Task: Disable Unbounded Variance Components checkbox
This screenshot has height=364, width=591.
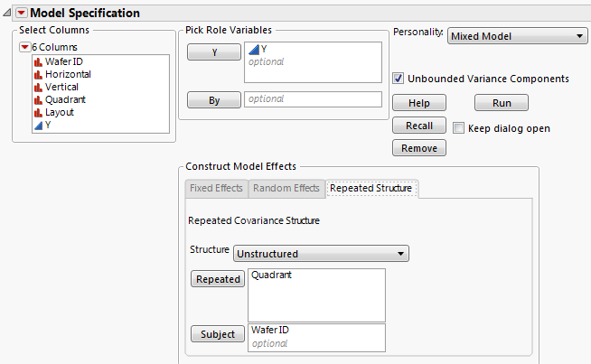Action: (x=399, y=79)
